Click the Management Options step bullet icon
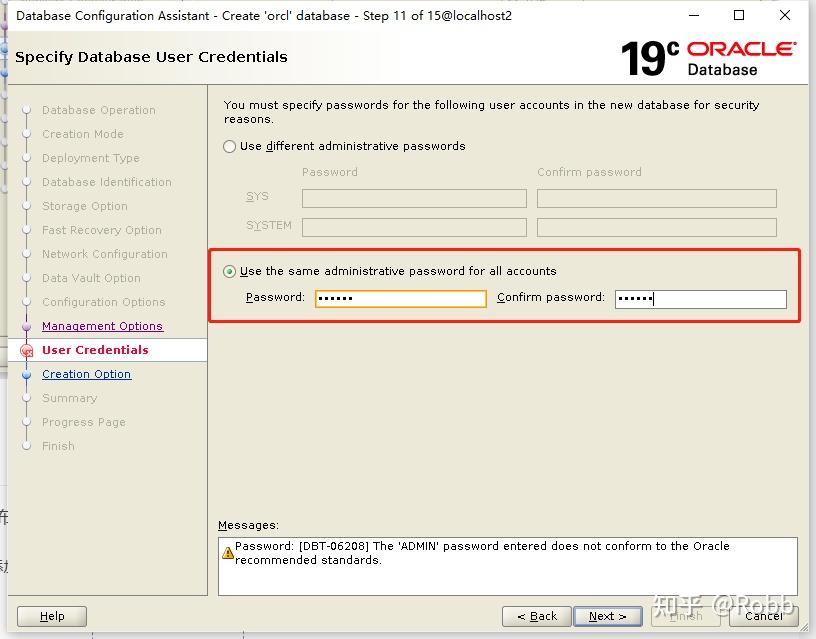The image size is (816, 639). [27, 327]
